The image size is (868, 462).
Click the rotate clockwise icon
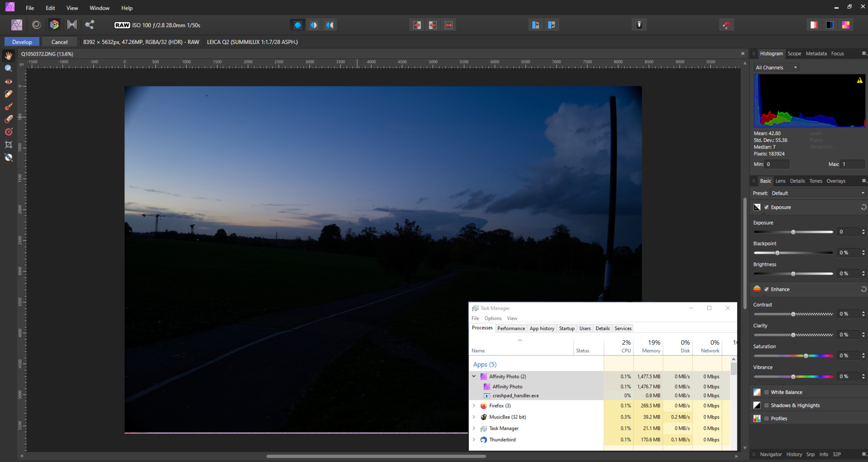(x=551, y=25)
